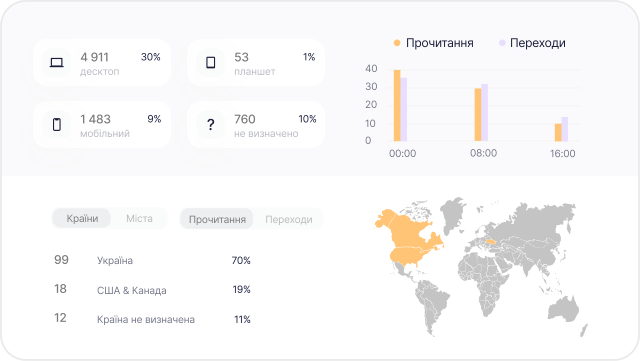This screenshot has width=640, height=361.
Task: Click the 12 count for undefined country
Action: tap(60, 318)
